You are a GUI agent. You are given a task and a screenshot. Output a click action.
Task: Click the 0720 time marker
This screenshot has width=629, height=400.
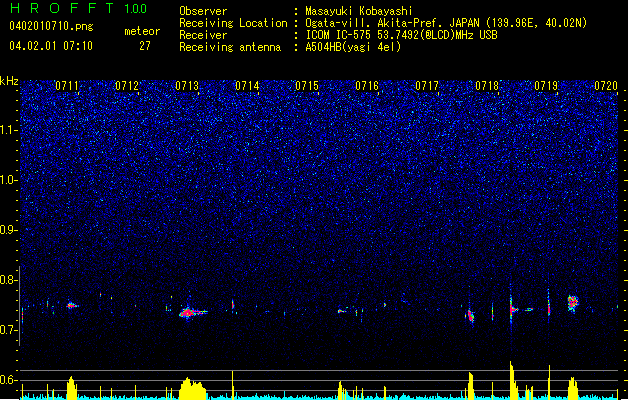pyautogui.click(x=606, y=86)
